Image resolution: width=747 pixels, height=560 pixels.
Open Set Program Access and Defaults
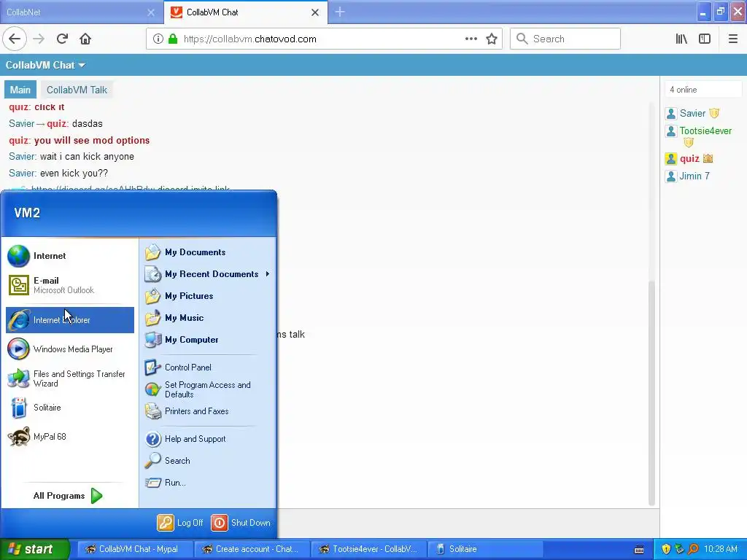208,389
